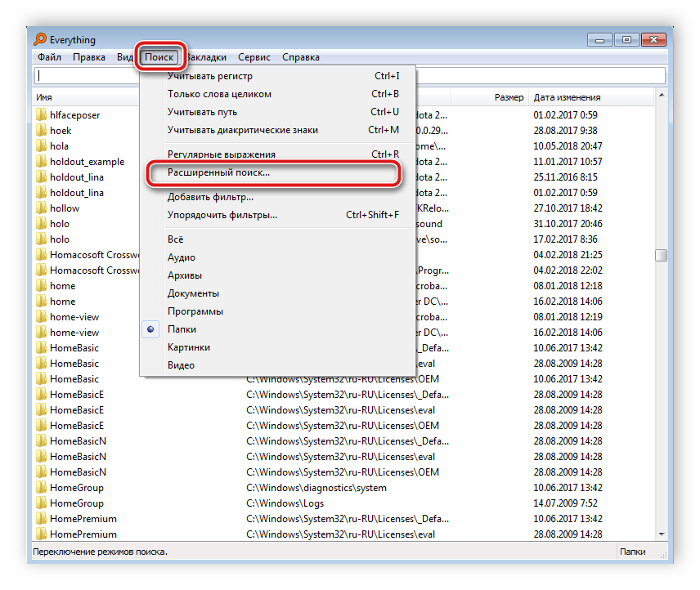
Task: Click Папки indicator in status bar
Action: click(633, 552)
